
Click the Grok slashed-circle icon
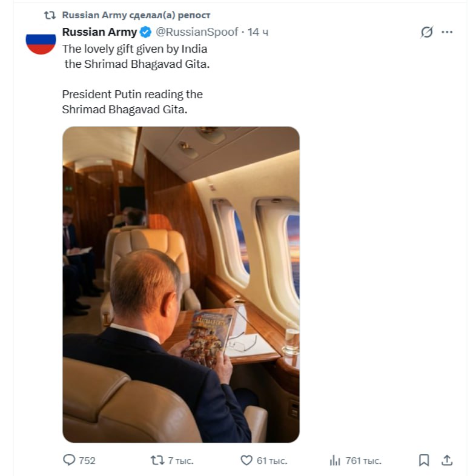pyautogui.click(x=427, y=32)
